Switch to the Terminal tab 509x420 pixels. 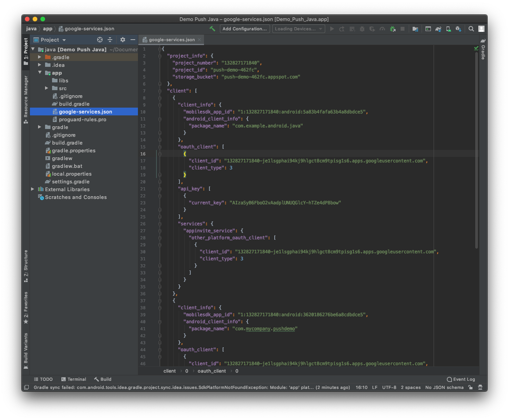click(73, 379)
